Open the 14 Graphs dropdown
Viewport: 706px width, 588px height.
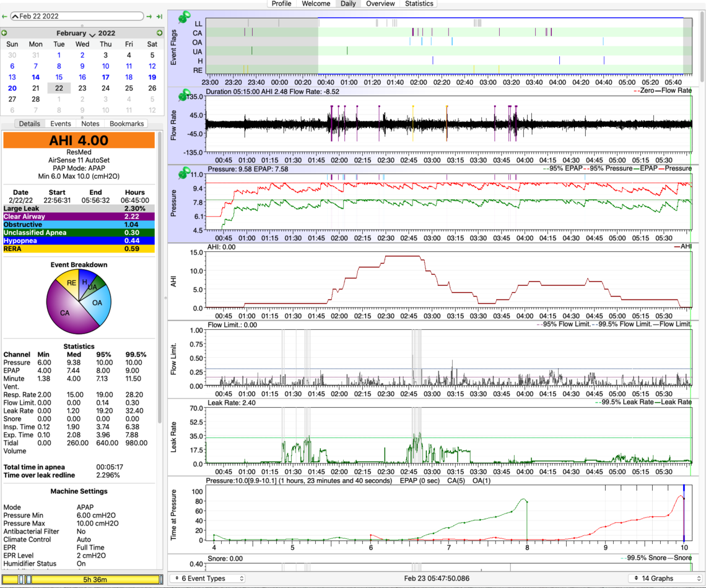666,578
